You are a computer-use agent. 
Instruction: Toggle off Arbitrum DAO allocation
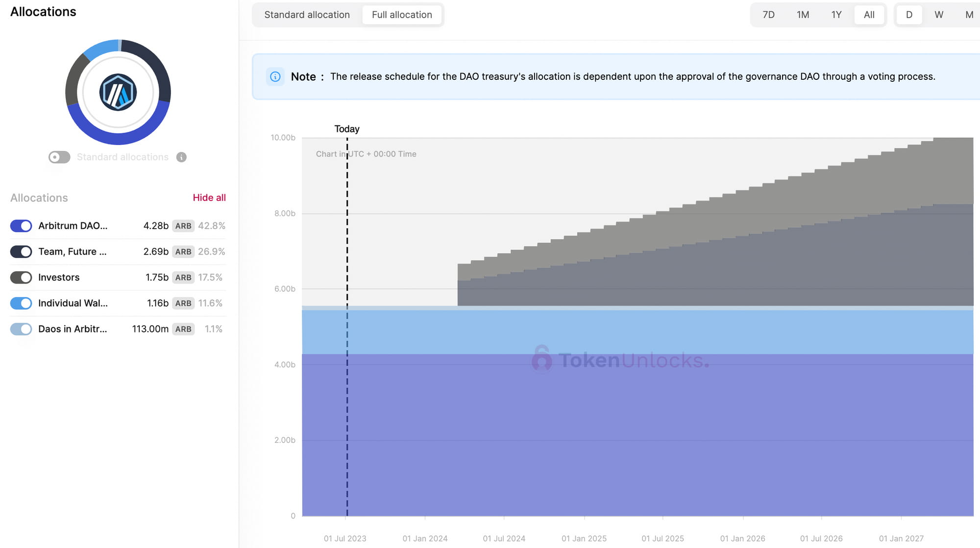pos(21,226)
